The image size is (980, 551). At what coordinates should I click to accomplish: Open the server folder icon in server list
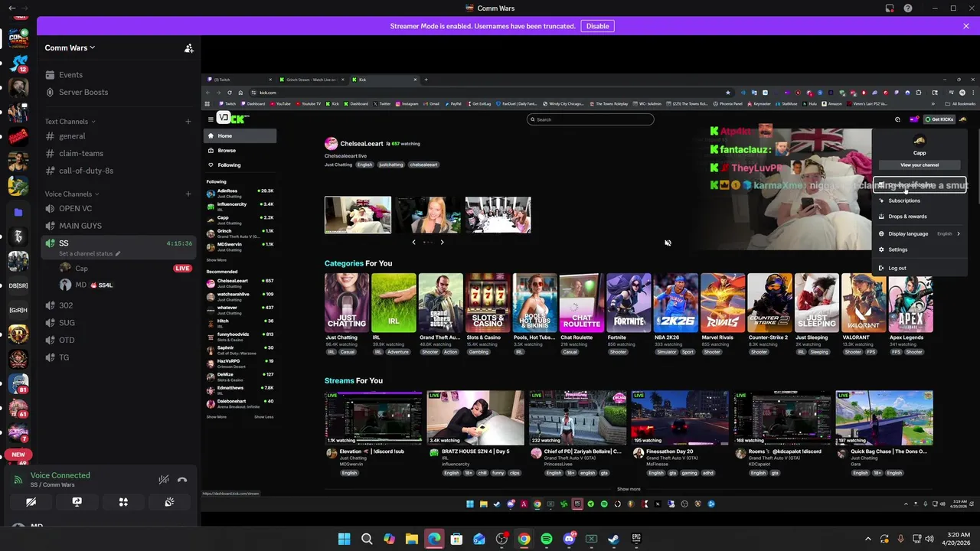18,212
